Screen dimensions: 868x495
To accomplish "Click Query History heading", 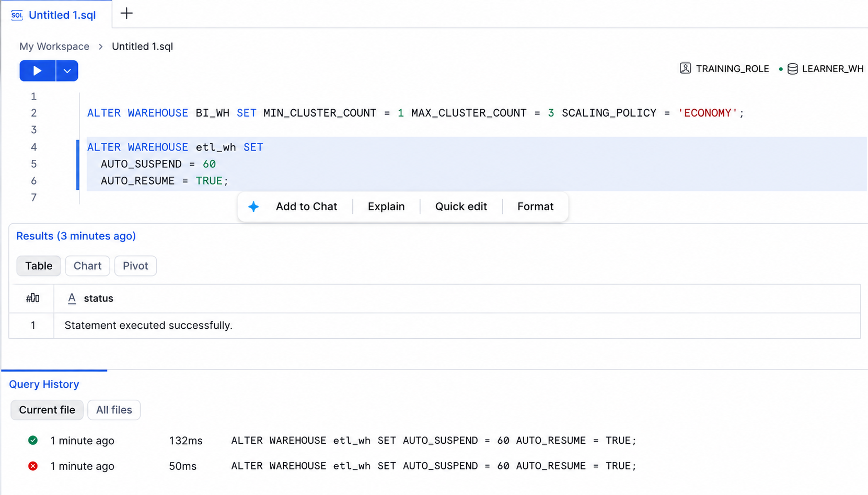I will [44, 384].
